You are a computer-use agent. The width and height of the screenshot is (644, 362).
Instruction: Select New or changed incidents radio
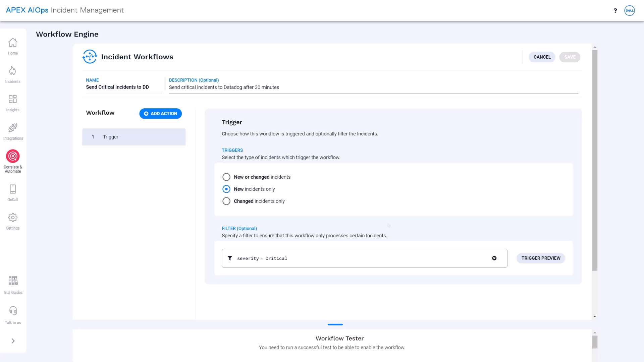pyautogui.click(x=226, y=177)
